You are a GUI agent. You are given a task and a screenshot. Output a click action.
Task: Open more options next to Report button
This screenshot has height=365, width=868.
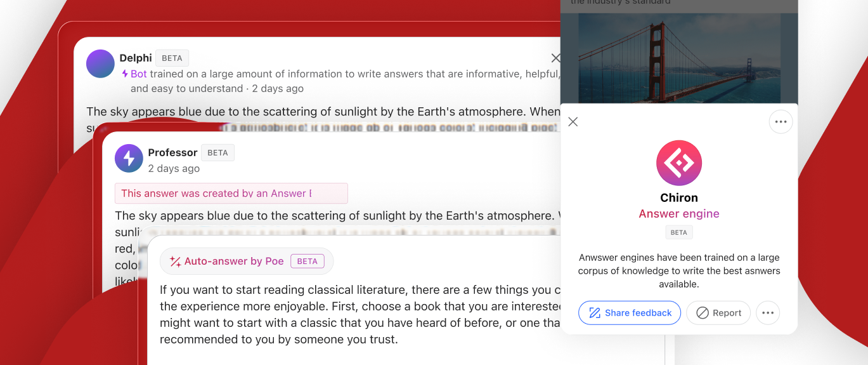768,313
